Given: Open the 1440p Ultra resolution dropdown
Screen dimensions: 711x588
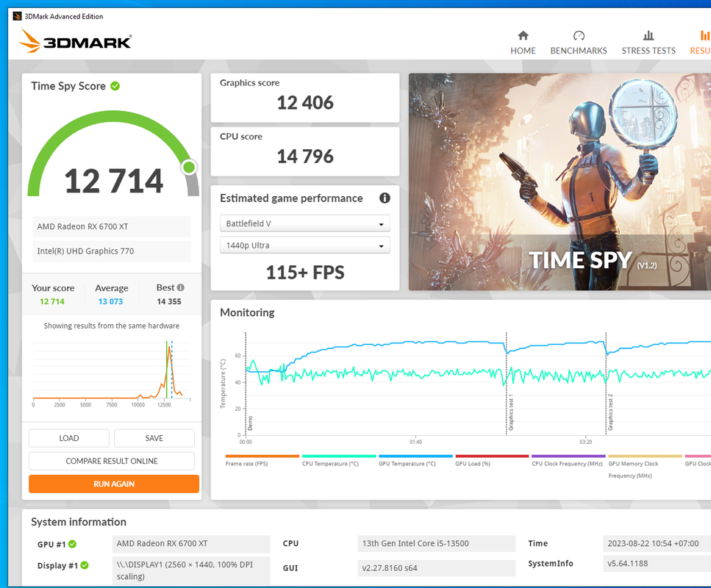Looking at the screenshot, I should coord(304,245).
